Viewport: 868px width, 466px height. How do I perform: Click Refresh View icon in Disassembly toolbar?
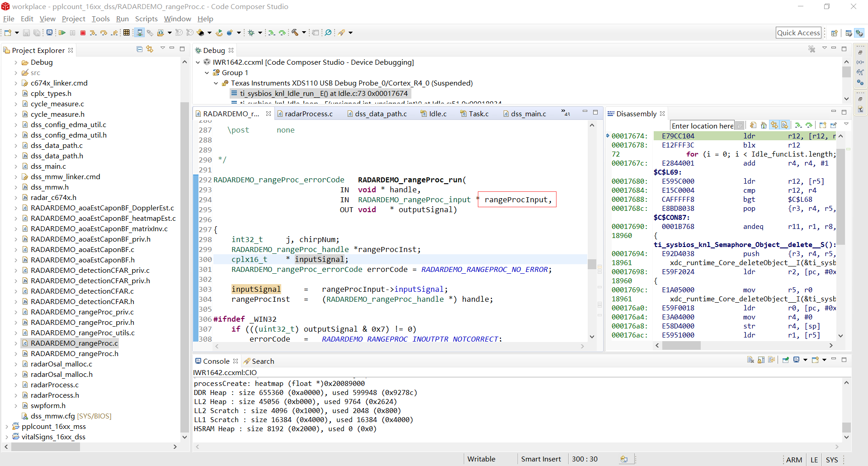point(753,125)
